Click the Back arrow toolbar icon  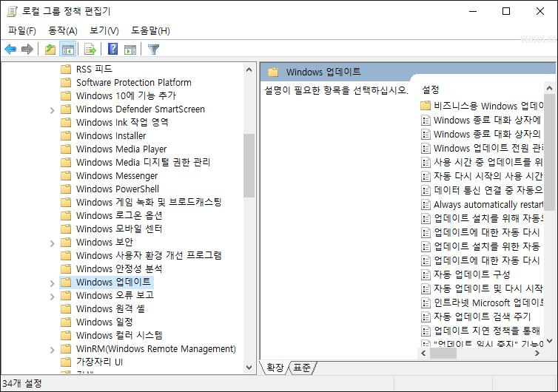click(x=10, y=49)
